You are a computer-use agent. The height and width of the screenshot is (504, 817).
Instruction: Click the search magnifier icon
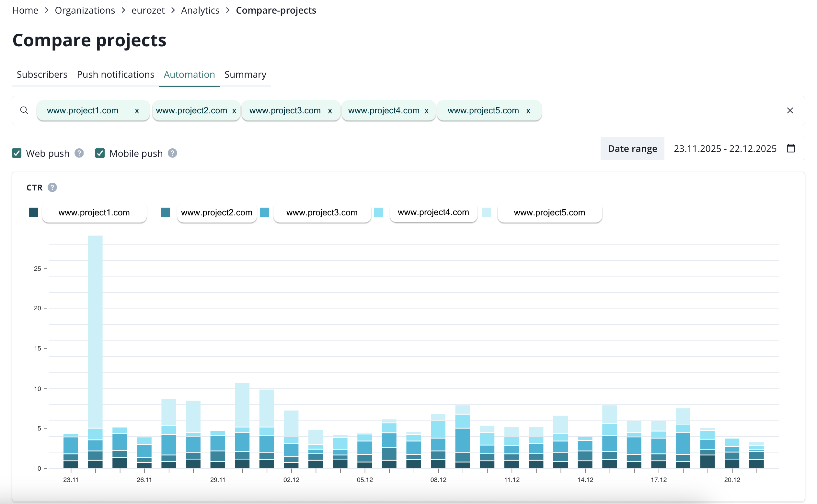point(24,110)
